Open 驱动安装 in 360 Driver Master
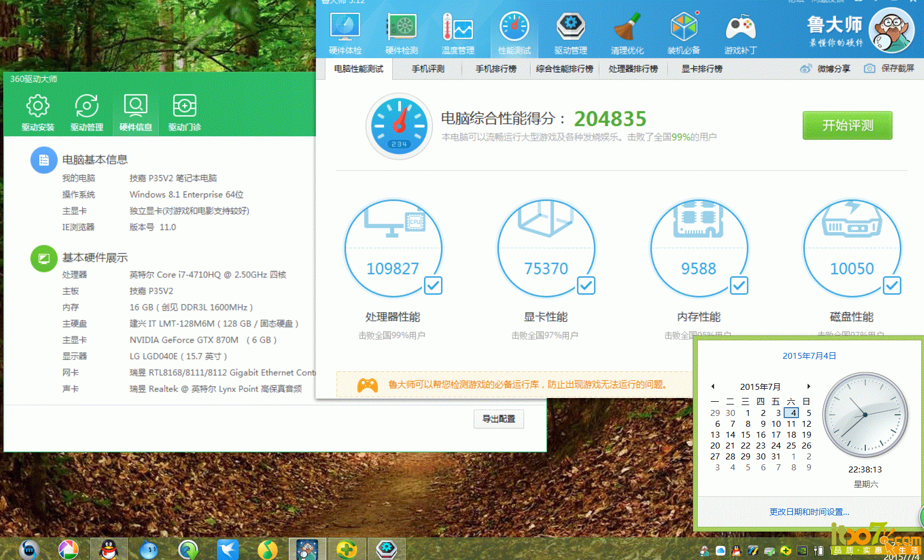The width and height of the screenshot is (924, 560). (38, 113)
